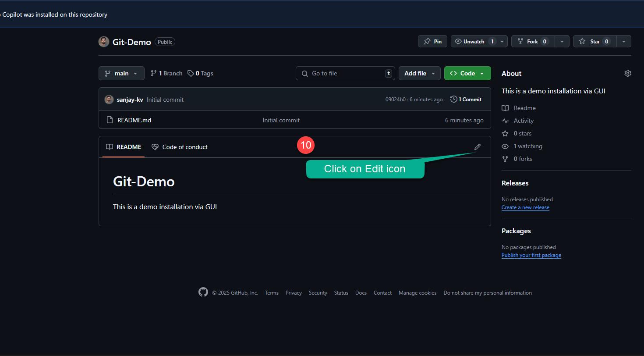The image size is (644, 356).
Task: Select the README.md file icon
Action: 110,120
